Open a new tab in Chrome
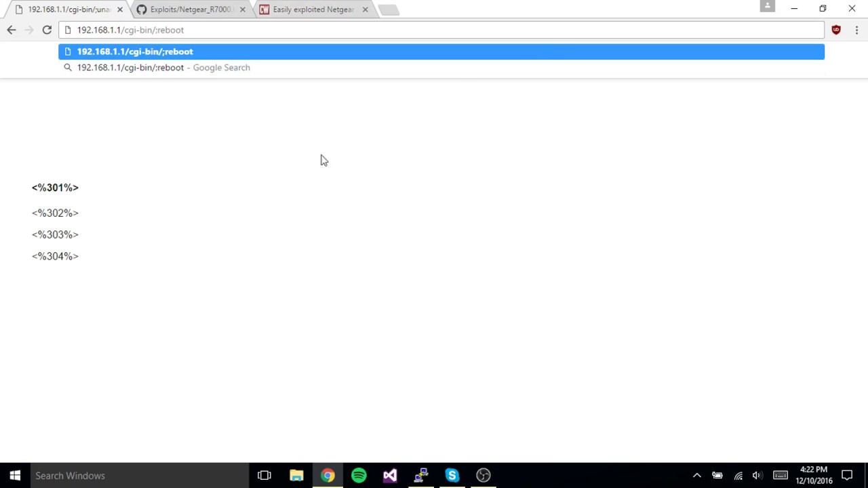This screenshot has height=488, width=868. click(388, 9)
